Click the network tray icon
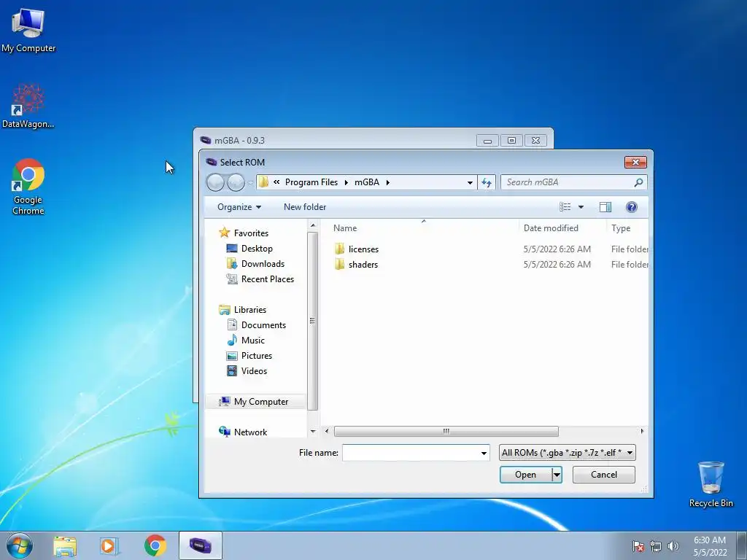747x560 pixels. [656, 546]
